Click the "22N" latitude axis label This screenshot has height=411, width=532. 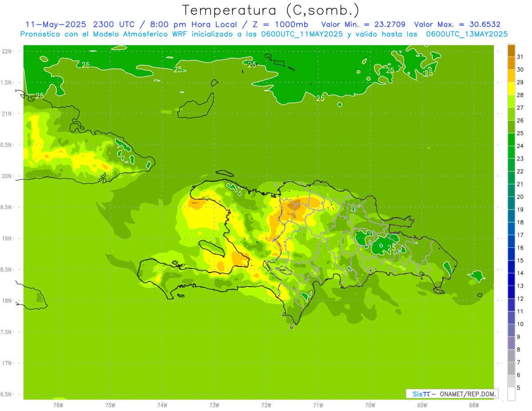[x=7, y=51]
